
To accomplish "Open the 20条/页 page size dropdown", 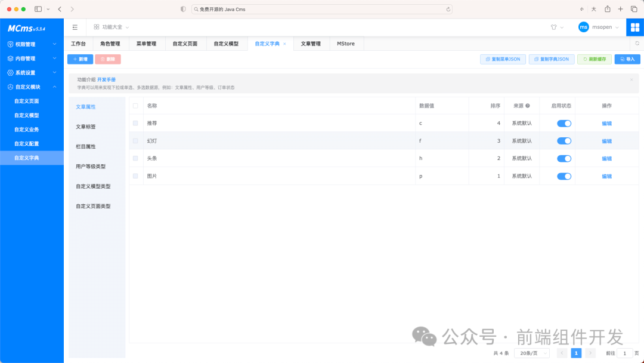I will (x=531, y=353).
